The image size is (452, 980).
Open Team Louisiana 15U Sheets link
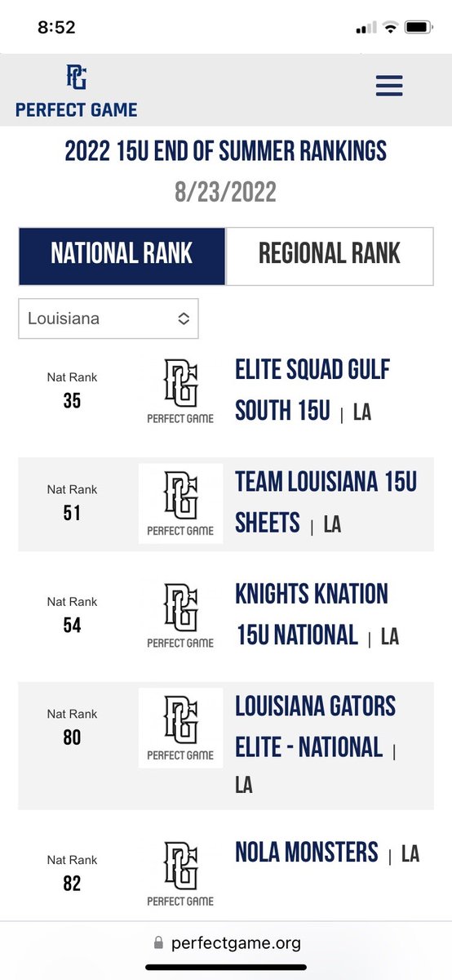click(326, 503)
